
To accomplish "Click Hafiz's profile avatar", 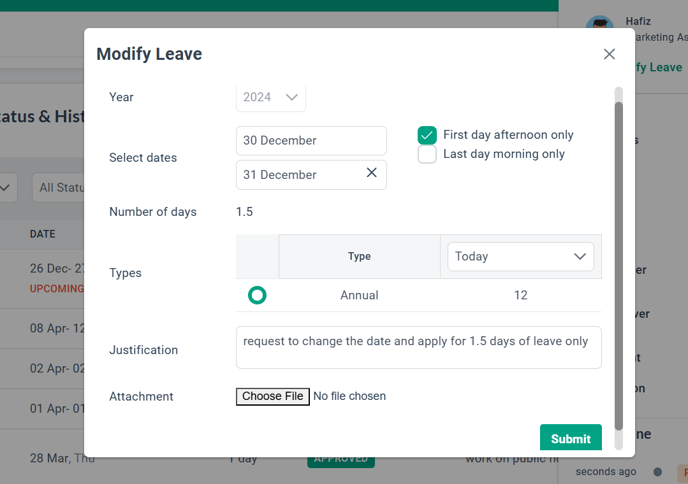I will [599, 22].
